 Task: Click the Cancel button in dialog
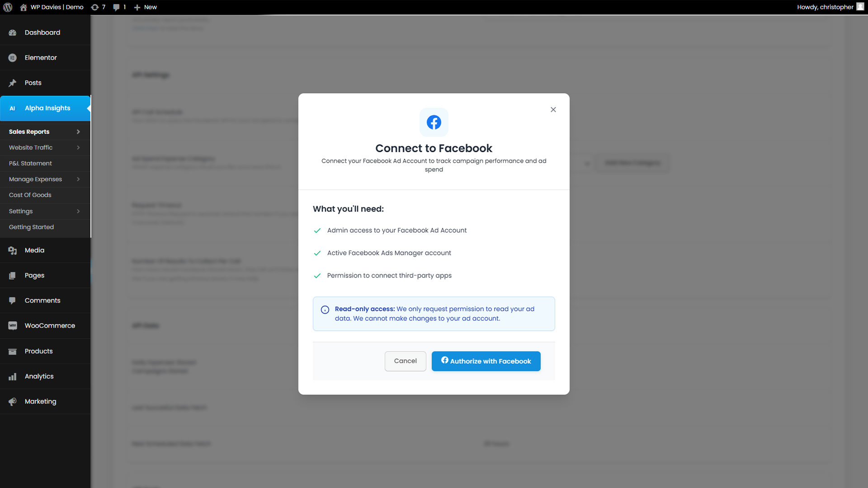[405, 361]
